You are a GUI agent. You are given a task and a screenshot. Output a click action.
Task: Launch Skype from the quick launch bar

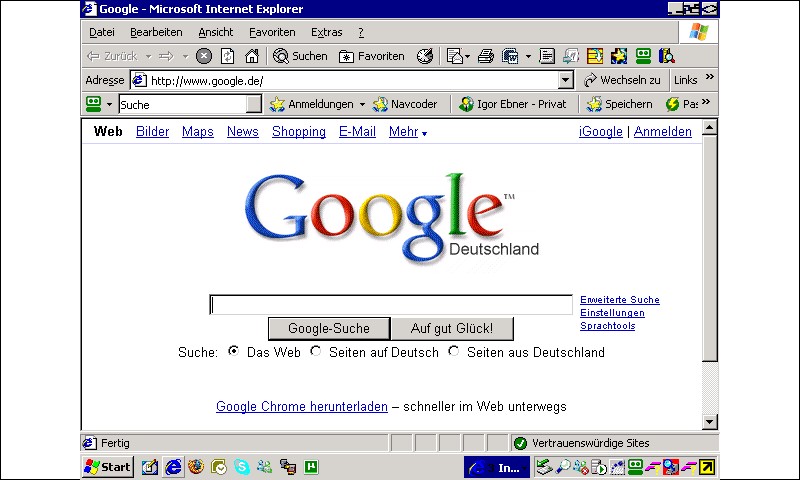[x=242, y=467]
